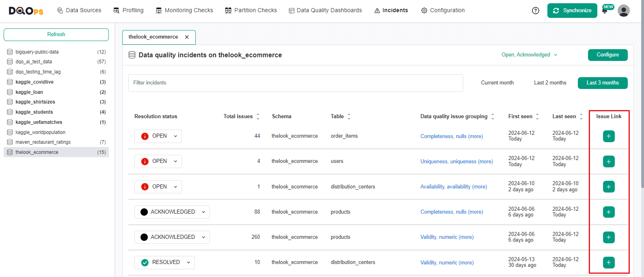Go to Partition Checks
The width and height of the screenshot is (644, 277).
point(251,11)
